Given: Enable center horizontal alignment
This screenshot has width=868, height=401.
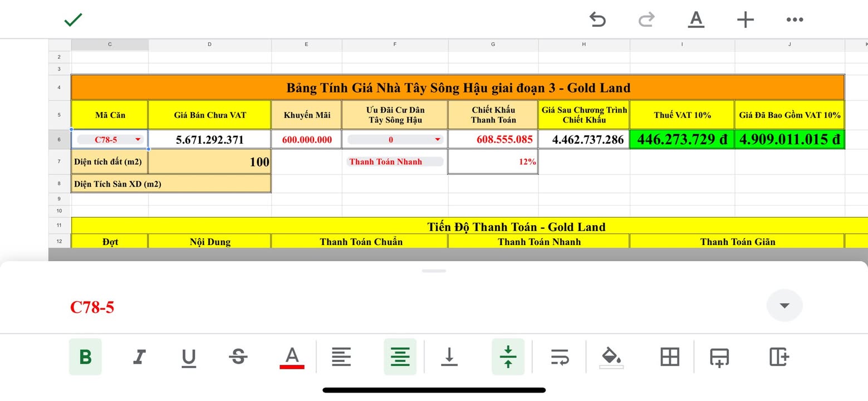Looking at the screenshot, I should [400, 357].
